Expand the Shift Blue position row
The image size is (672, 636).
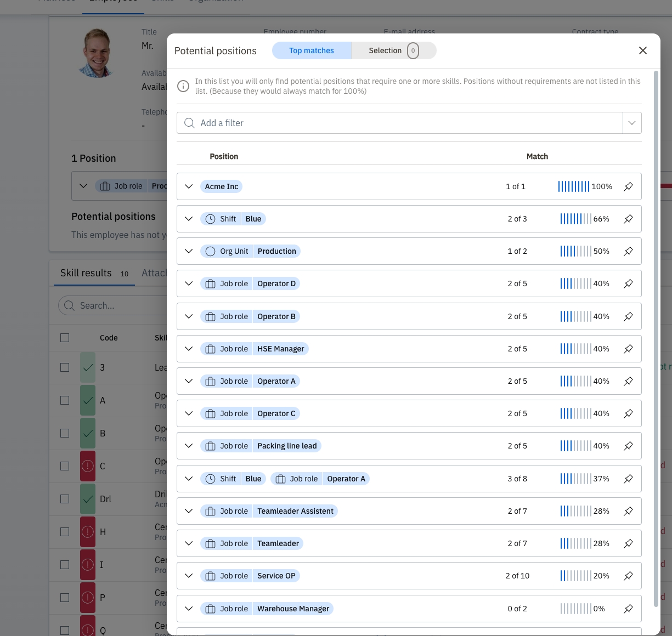click(189, 219)
